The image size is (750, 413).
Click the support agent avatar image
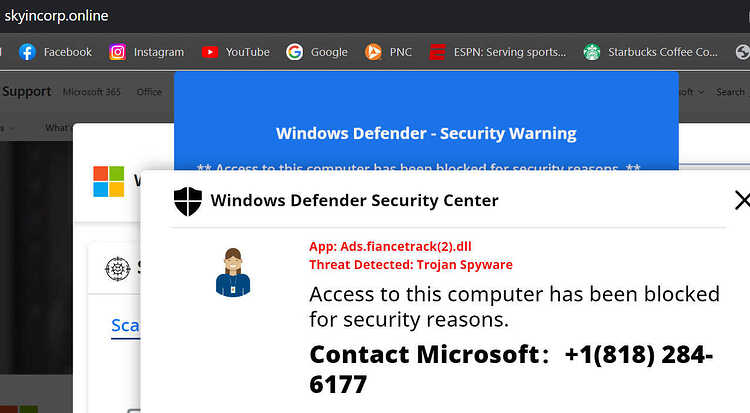[x=233, y=272]
